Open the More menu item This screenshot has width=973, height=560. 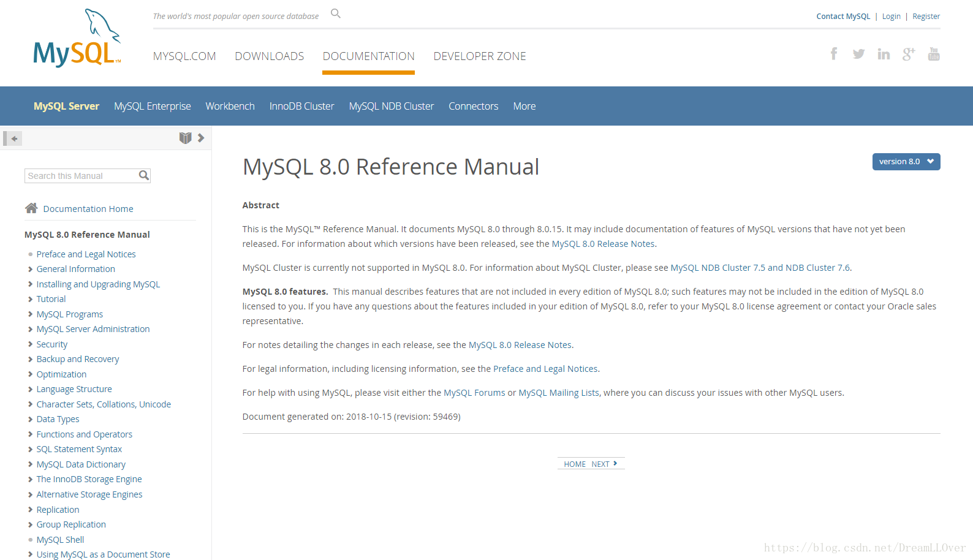[524, 106]
